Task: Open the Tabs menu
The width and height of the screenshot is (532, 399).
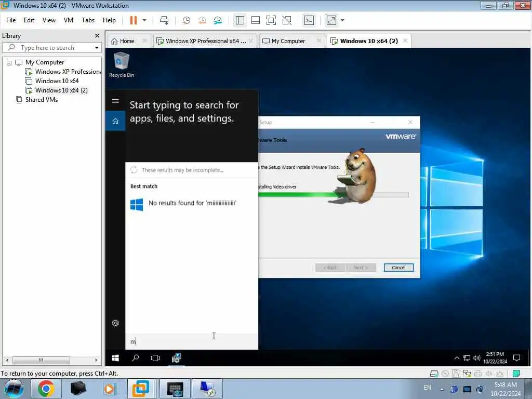Action: 88,20
